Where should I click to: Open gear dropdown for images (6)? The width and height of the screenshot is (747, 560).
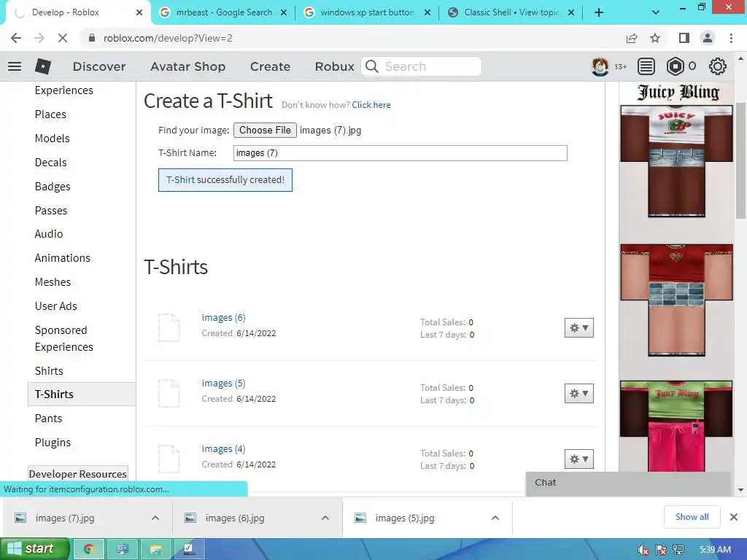click(578, 327)
